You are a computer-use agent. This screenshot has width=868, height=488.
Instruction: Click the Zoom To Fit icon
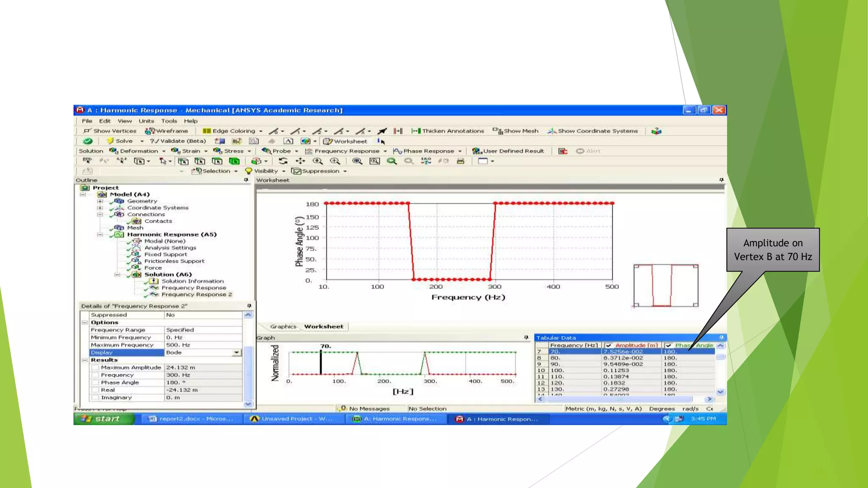(x=357, y=161)
